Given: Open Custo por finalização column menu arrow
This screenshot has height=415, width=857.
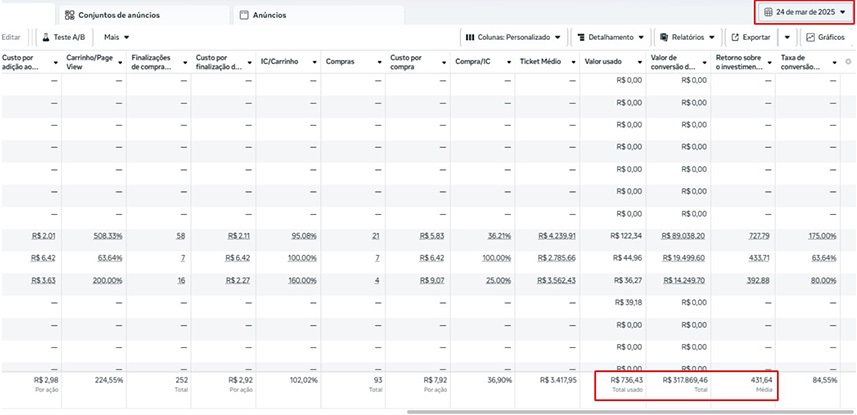Looking at the screenshot, I should pos(250,62).
